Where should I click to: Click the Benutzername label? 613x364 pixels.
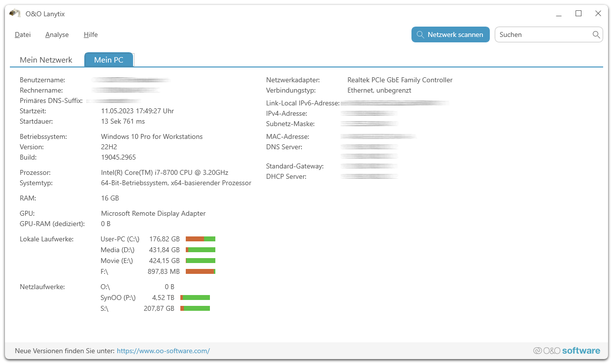pyautogui.click(x=42, y=80)
